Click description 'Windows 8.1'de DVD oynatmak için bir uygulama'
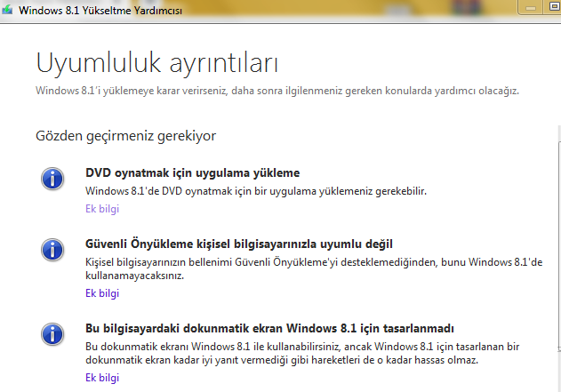This screenshot has height=392, width=561. [256, 191]
